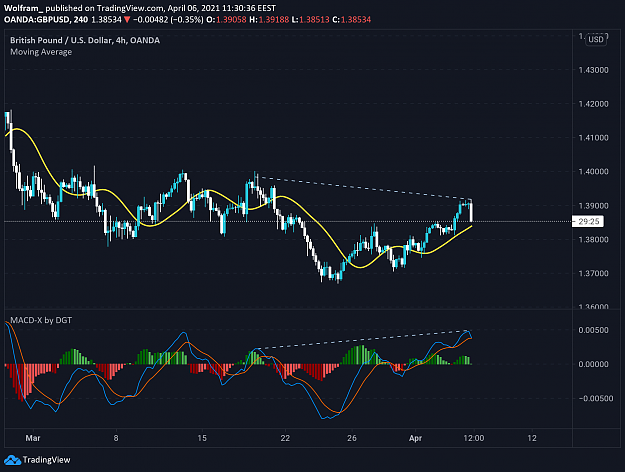Click the 1.39000 price axis label
The width and height of the screenshot is (625, 472).
(594, 206)
